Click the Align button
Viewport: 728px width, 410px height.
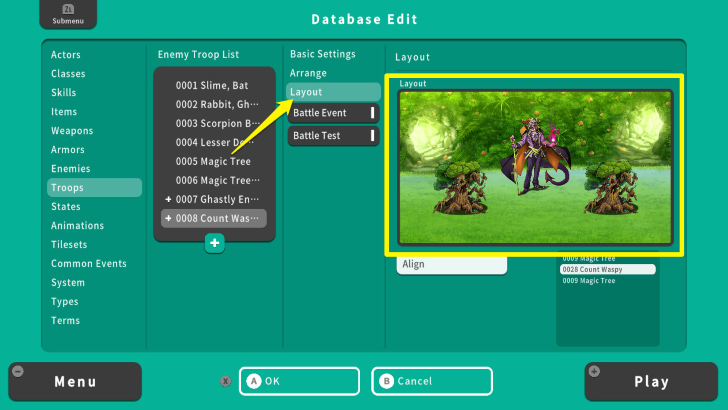click(451, 264)
